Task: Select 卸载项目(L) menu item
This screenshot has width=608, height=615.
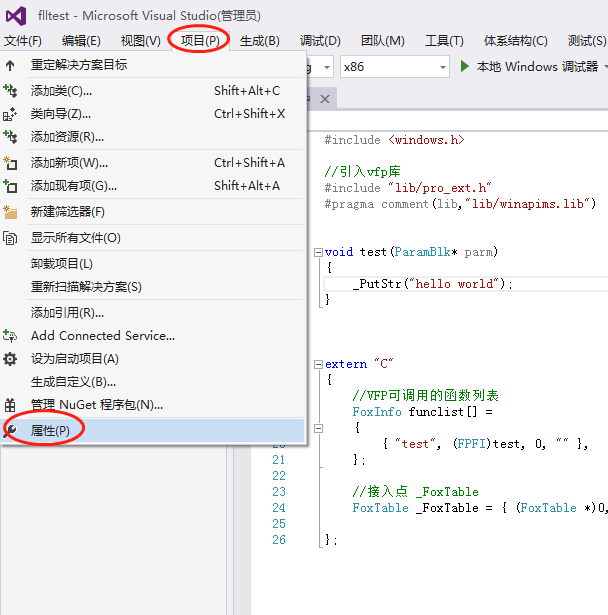Action: [x=153, y=264]
